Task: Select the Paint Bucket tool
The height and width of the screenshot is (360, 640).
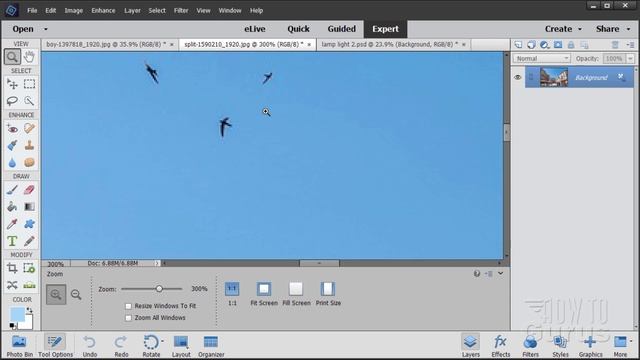Action: point(12,207)
